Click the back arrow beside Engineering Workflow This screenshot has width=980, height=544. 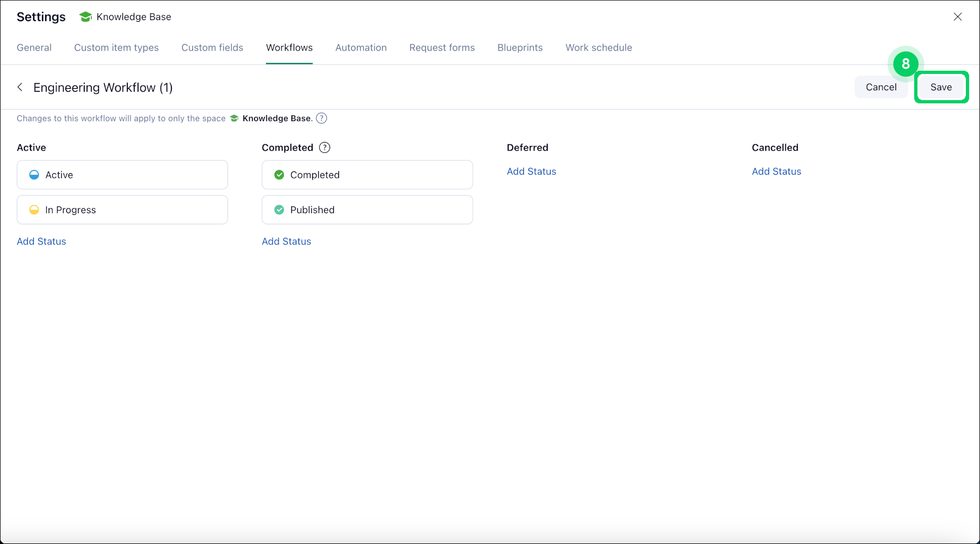point(20,87)
